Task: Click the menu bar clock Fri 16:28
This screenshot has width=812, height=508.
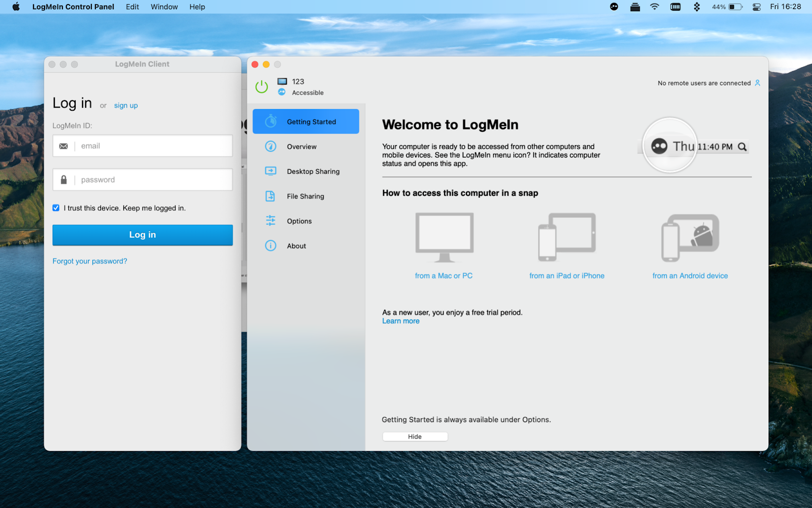Action: 786,7
